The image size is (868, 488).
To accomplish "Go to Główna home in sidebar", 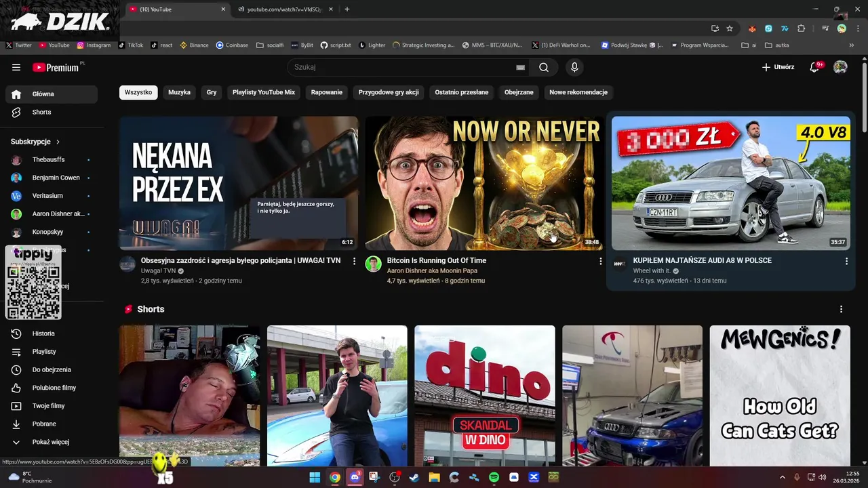I will point(52,94).
